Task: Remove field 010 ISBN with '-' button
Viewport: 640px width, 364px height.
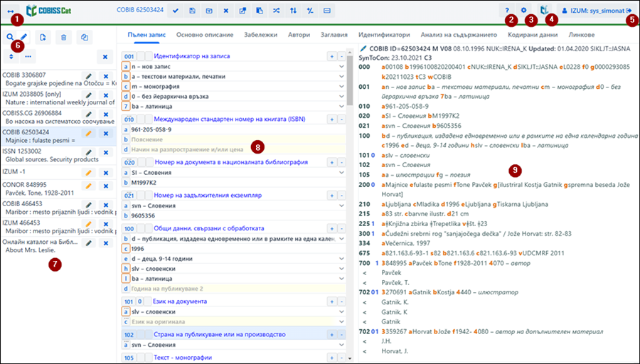Action: point(341,119)
